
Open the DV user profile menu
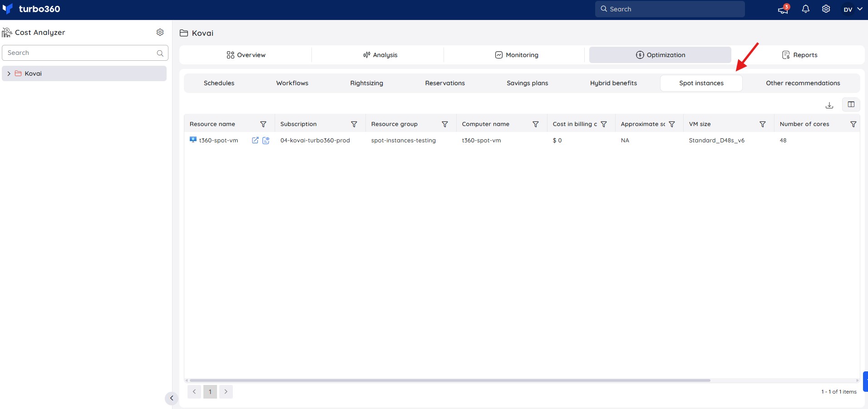pyautogui.click(x=853, y=9)
